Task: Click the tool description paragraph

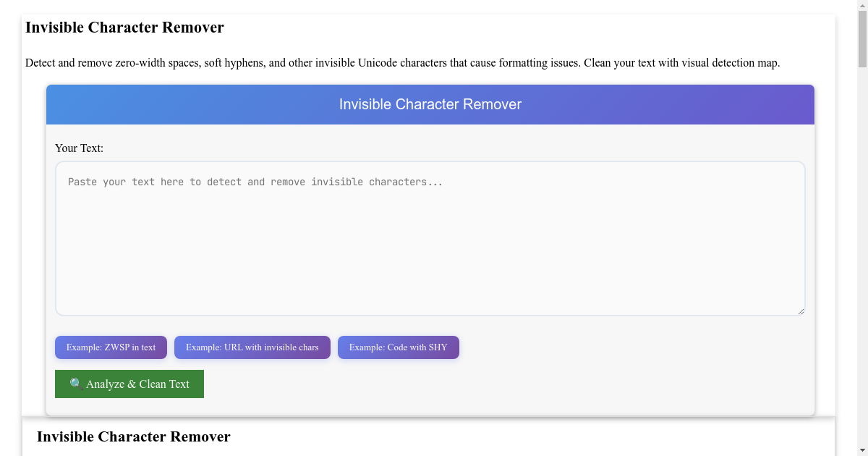Action: [x=403, y=63]
